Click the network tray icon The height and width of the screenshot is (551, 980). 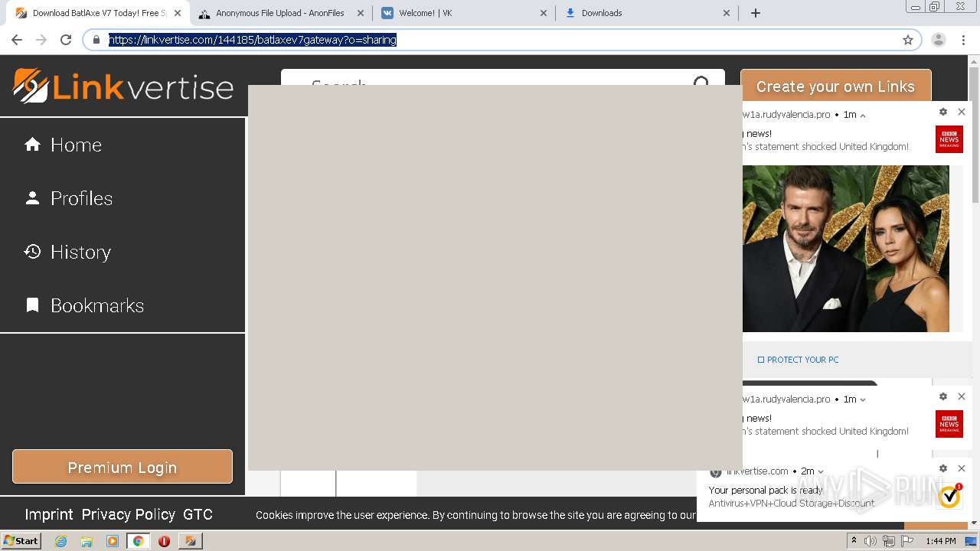pos(889,541)
